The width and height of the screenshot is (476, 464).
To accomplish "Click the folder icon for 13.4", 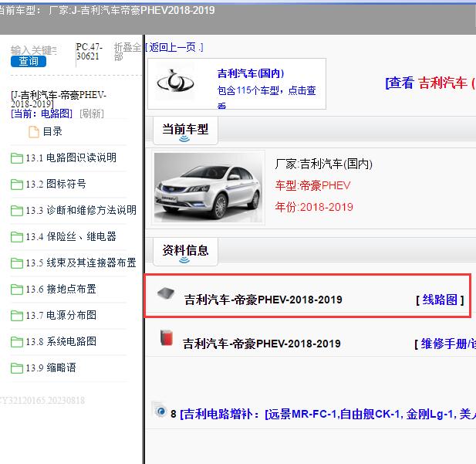I will (x=17, y=237).
